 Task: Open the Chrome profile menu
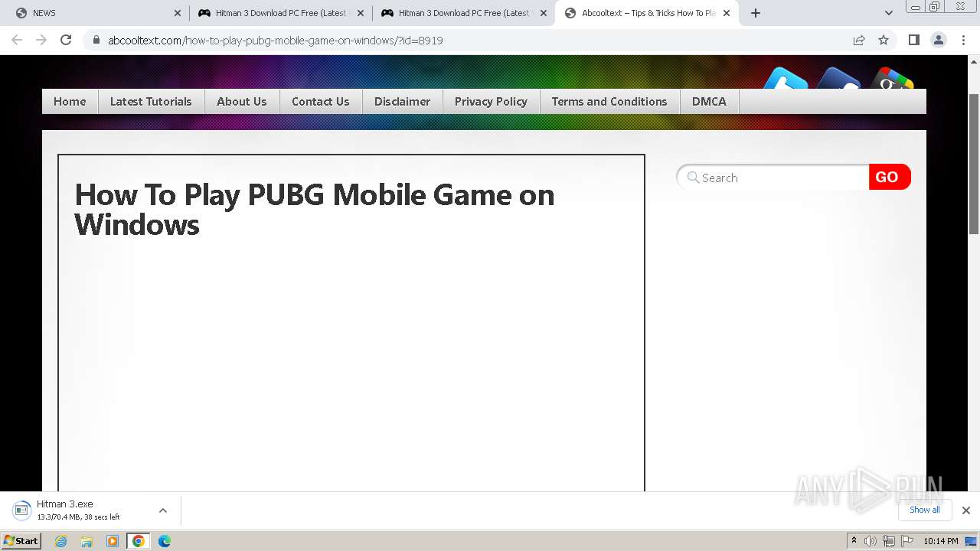938,40
